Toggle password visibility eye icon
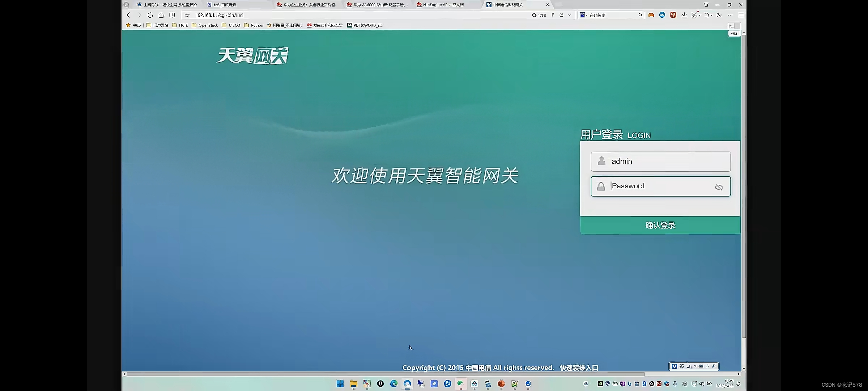868x391 pixels. coord(719,187)
